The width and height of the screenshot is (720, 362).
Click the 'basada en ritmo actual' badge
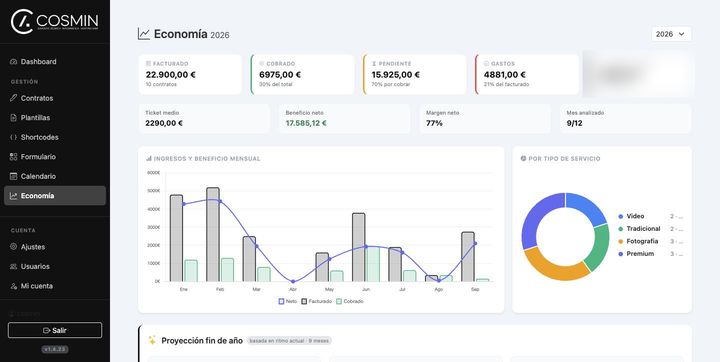(x=289, y=341)
